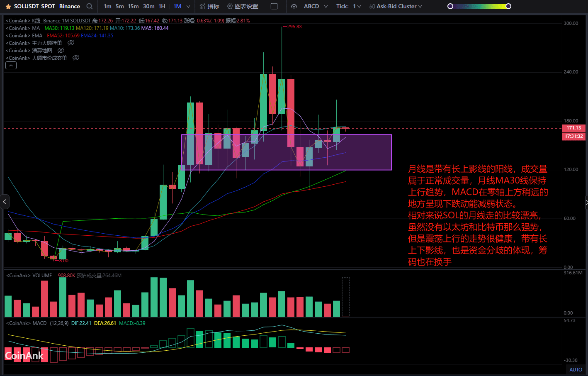Click the <CoinAnk> MACD legend label
The height and width of the screenshot is (376, 588).
(x=26, y=323)
